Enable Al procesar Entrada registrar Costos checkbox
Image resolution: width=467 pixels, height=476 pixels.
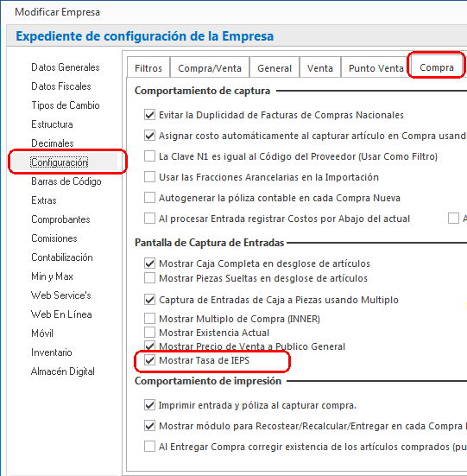pyautogui.click(x=150, y=219)
